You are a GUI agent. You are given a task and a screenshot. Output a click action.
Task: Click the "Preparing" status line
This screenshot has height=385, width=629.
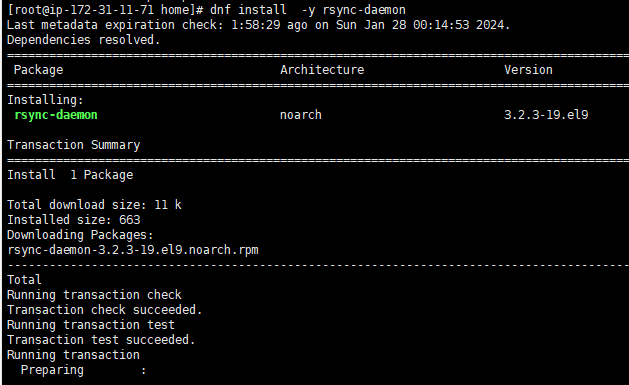pos(83,370)
